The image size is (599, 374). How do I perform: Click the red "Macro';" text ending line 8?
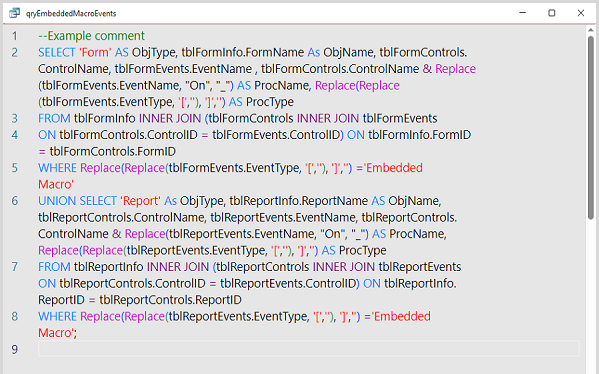click(57, 333)
